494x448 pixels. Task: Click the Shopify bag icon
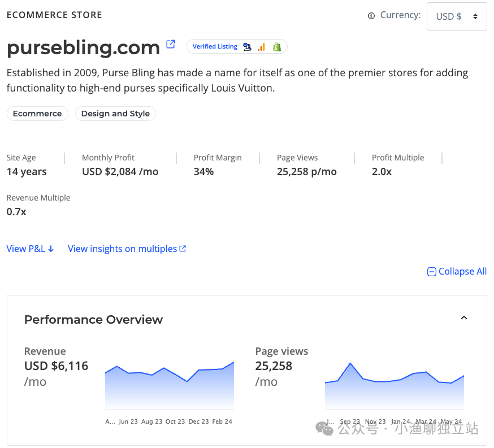[276, 47]
